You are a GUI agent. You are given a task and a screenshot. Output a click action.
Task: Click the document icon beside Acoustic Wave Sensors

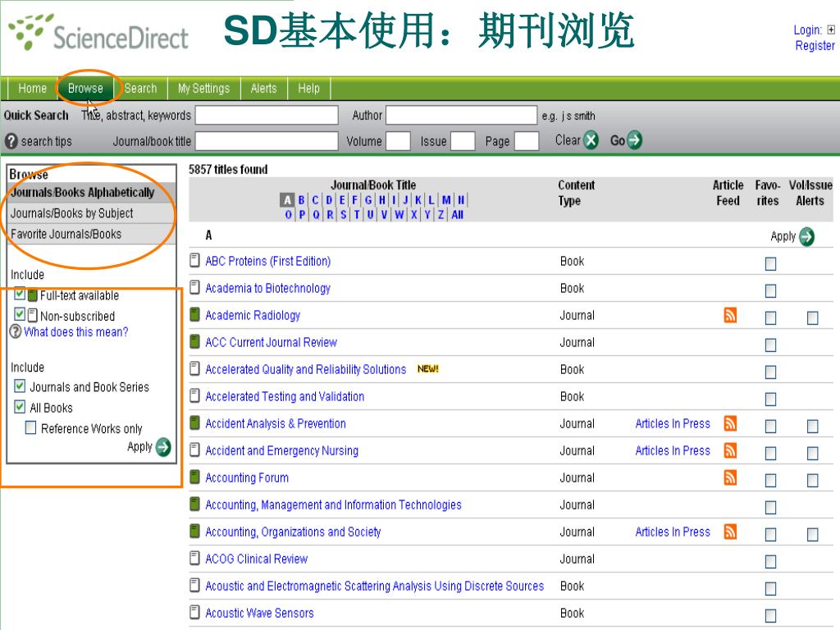point(195,612)
